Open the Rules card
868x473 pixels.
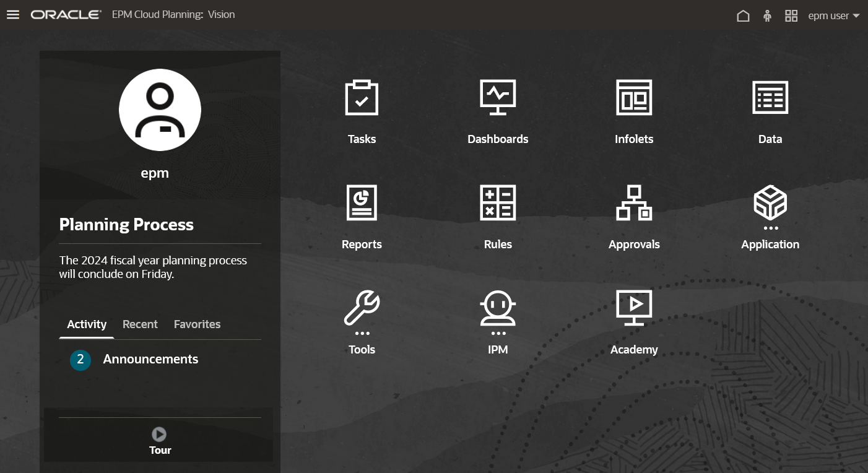pyautogui.click(x=498, y=217)
